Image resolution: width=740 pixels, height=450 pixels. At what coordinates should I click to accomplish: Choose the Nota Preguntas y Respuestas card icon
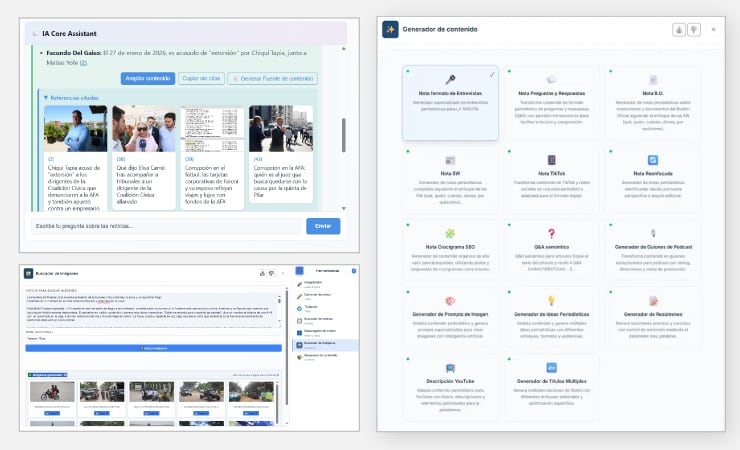tap(551, 79)
